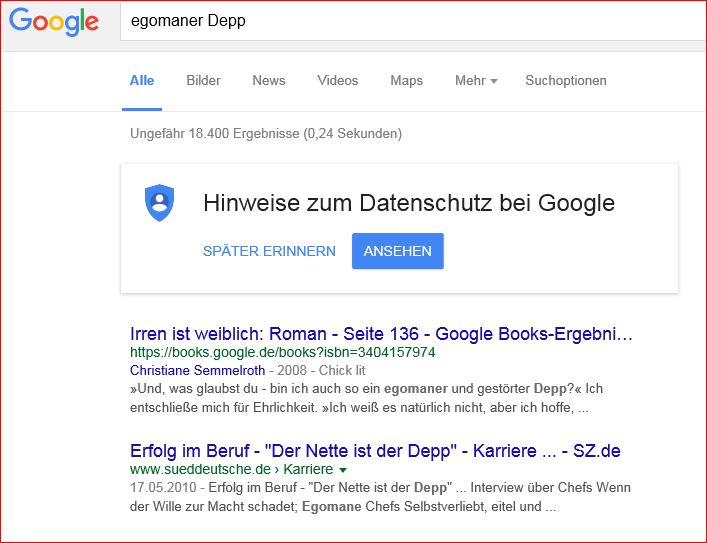Switch to the Maps tab

click(406, 81)
